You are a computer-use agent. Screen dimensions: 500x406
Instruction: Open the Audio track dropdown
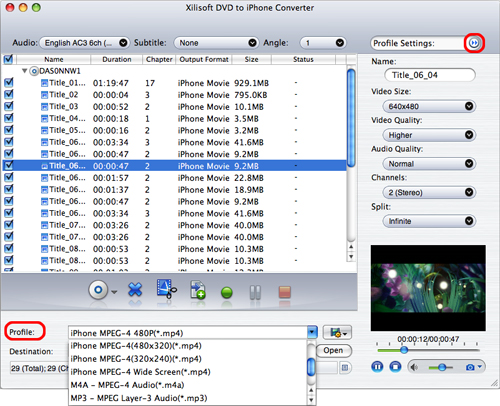85,43
